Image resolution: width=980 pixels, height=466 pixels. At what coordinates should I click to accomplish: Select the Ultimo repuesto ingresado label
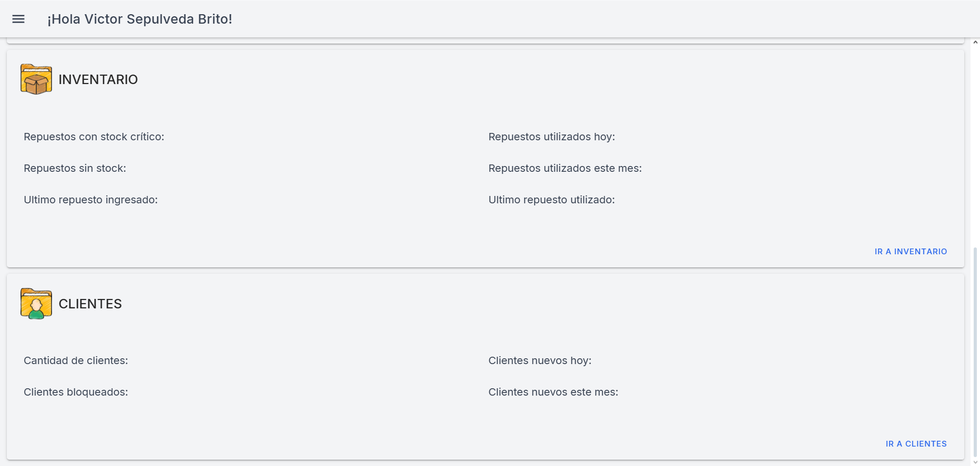click(91, 200)
